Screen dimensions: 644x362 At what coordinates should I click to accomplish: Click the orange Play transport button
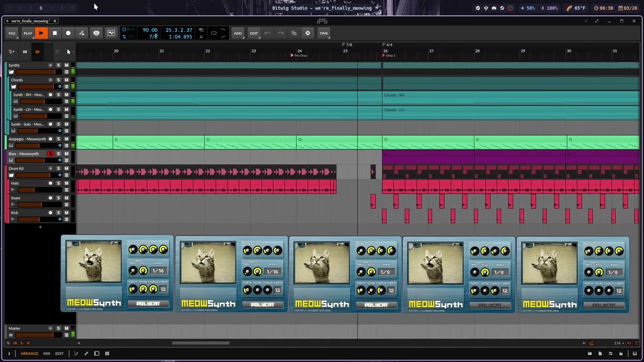[x=41, y=33]
